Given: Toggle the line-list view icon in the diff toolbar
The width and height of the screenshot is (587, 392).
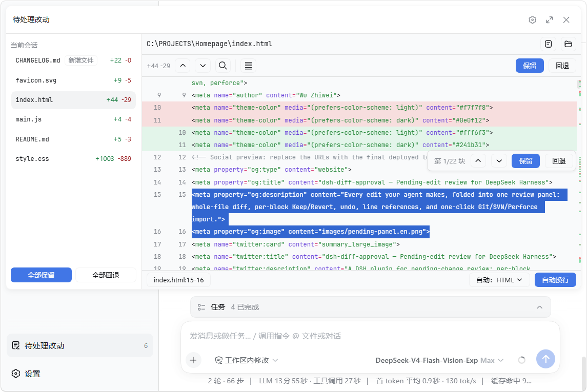Looking at the screenshot, I should pyautogui.click(x=248, y=66).
